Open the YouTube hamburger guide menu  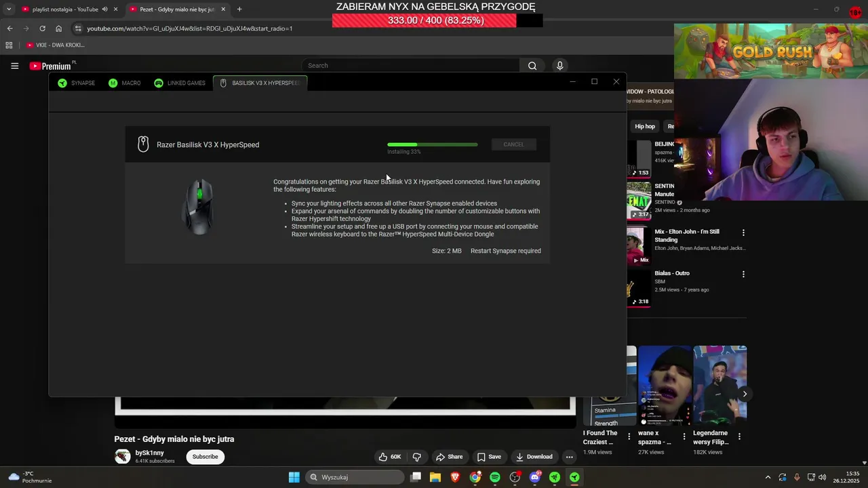click(x=14, y=66)
